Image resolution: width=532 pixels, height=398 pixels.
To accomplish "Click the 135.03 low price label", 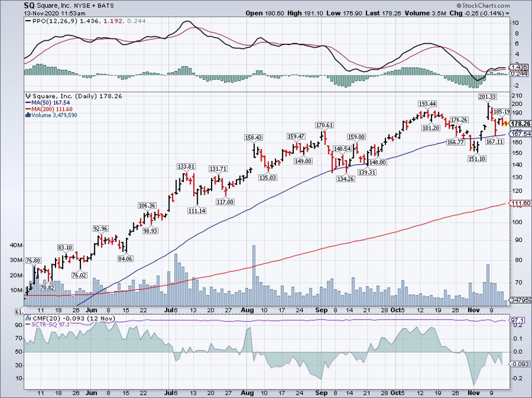I will [268, 177].
